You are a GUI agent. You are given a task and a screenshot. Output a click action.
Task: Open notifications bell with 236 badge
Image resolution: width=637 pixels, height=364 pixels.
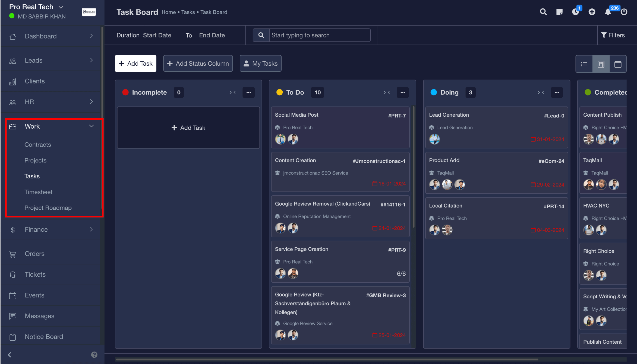click(x=608, y=12)
